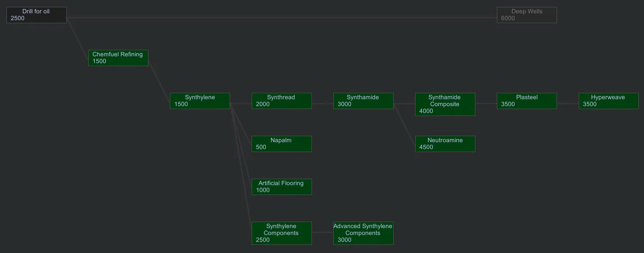Select the Drill for oil research node
Image resolution: width=644 pixels, height=253 pixels.
(37, 15)
